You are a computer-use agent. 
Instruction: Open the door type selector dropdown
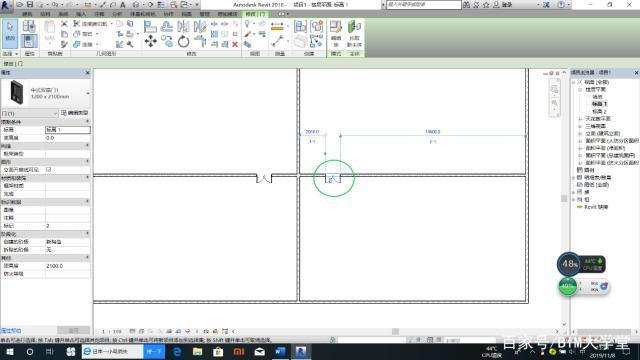pyautogui.click(x=88, y=93)
